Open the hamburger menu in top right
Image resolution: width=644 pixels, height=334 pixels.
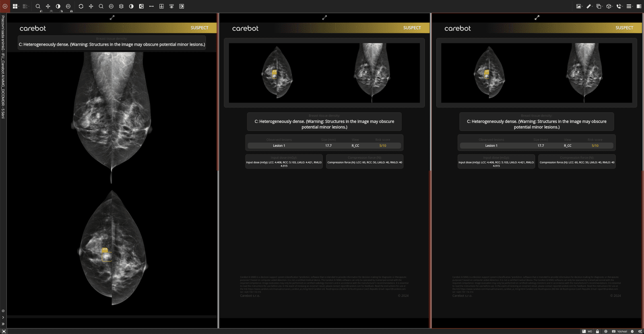[x=630, y=6]
